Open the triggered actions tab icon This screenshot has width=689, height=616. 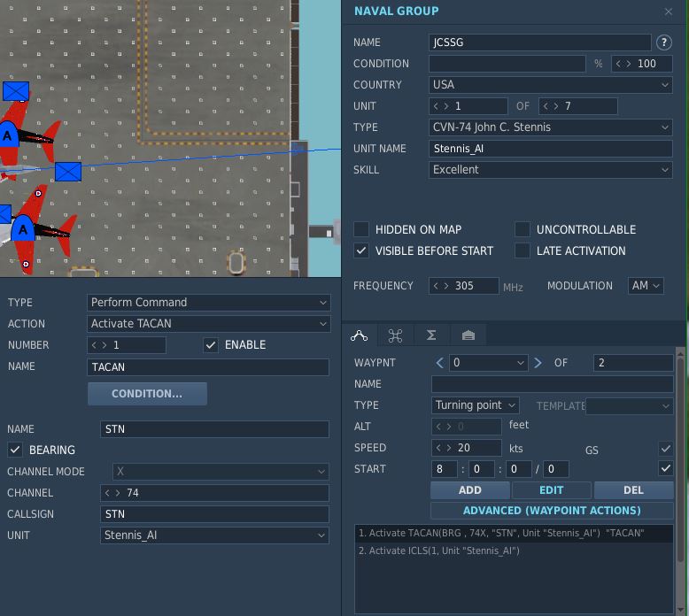point(395,335)
